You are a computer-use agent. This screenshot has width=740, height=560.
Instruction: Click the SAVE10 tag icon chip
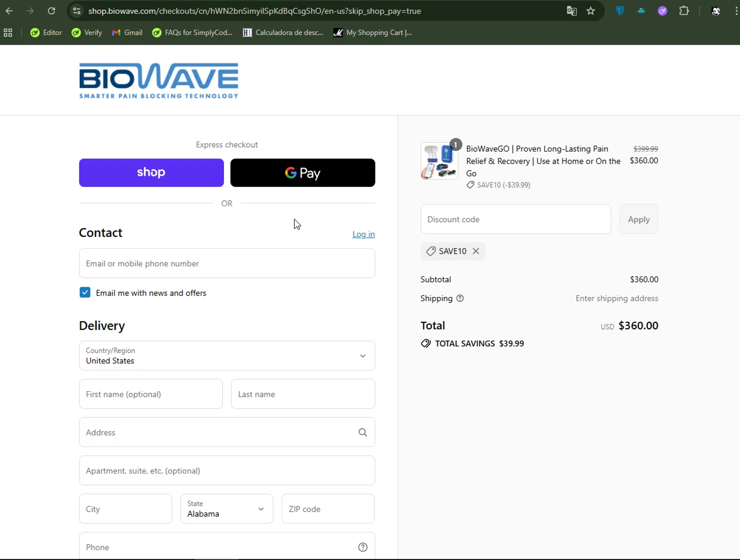pos(431,251)
